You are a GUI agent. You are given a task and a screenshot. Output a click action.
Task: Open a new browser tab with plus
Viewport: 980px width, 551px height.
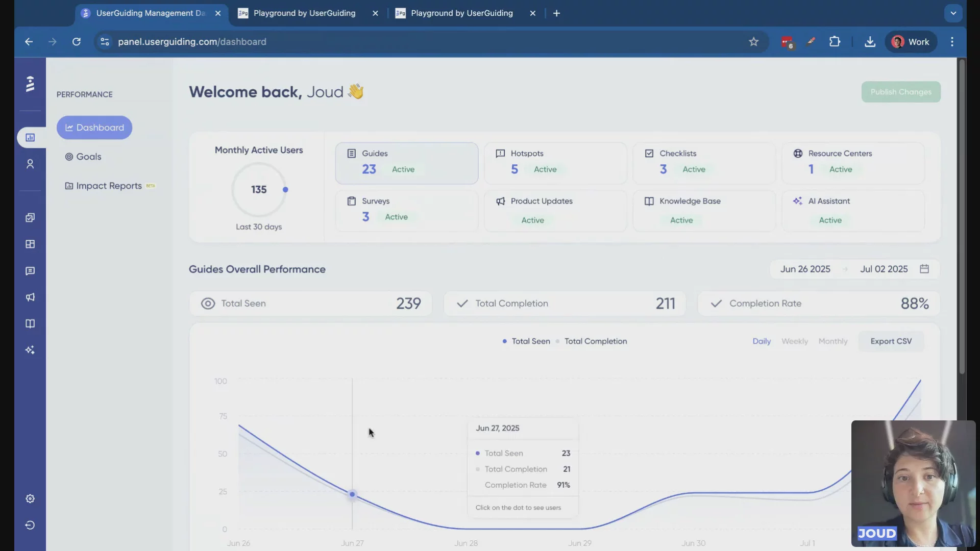click(x=557, y=13)
